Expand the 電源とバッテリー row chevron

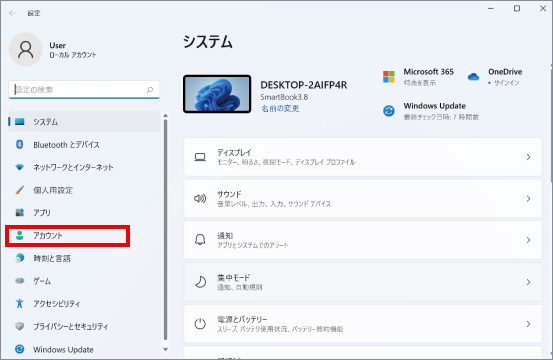528,324
